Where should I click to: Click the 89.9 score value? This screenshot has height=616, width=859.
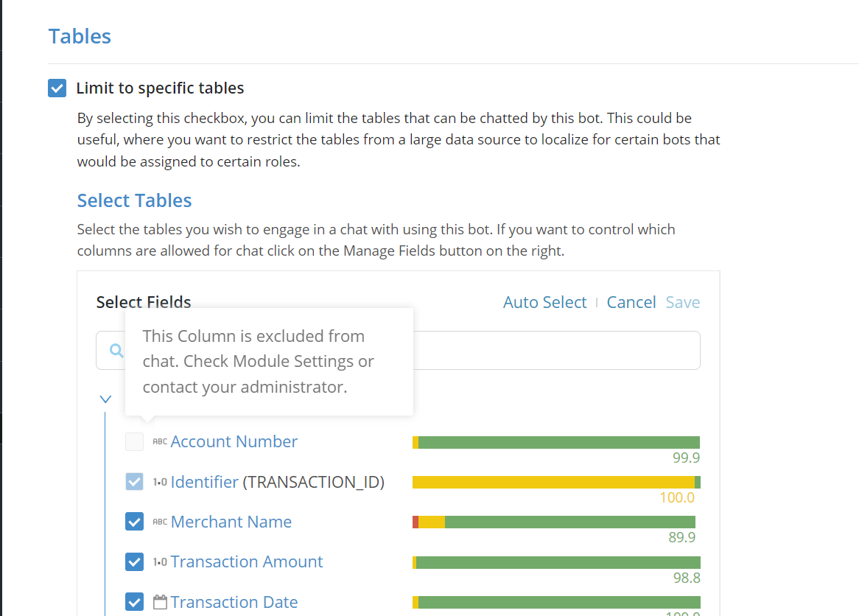[682, 538]
